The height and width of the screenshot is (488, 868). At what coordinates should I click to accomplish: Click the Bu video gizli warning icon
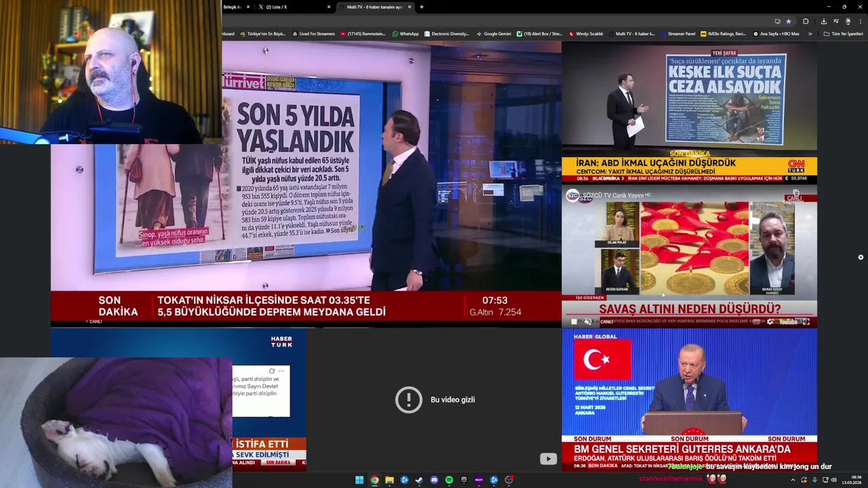point(409,400)
